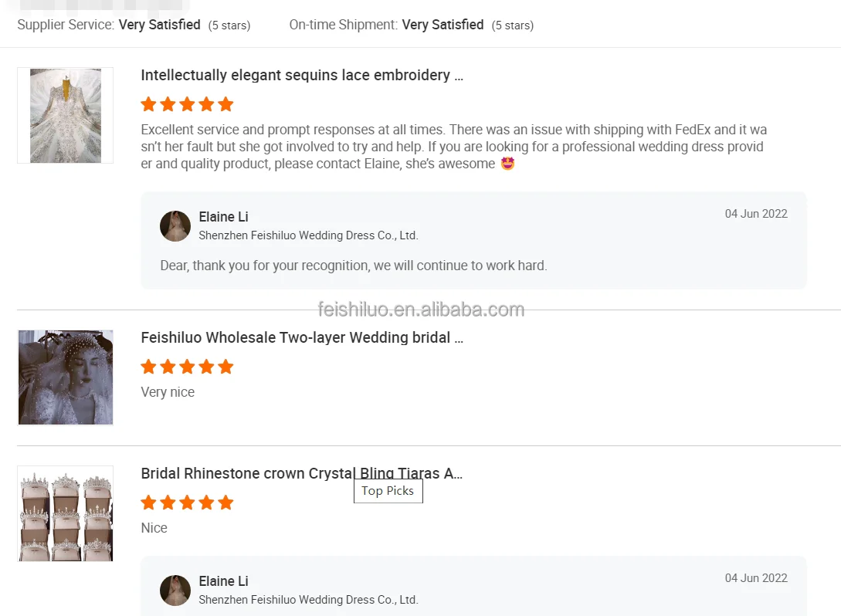The width and height of the screenshot is (841, 616).
Task: Open "Intellectually elegant sequins lace embroidery" product title
Action: click(301, 76)
